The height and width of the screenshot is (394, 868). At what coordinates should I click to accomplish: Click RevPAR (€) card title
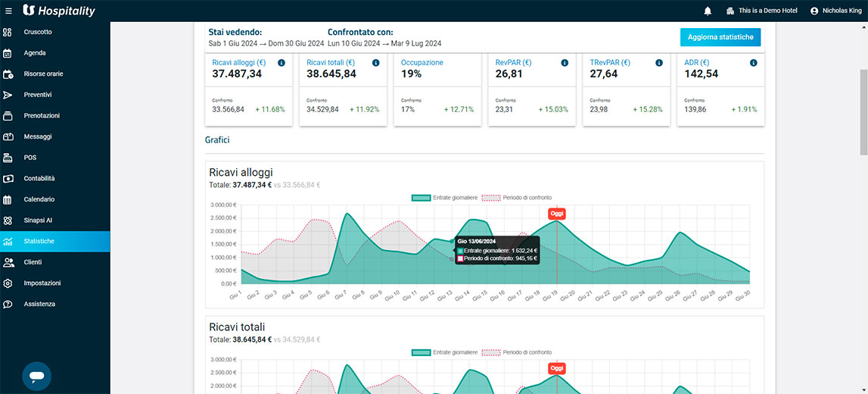[512, 63]
